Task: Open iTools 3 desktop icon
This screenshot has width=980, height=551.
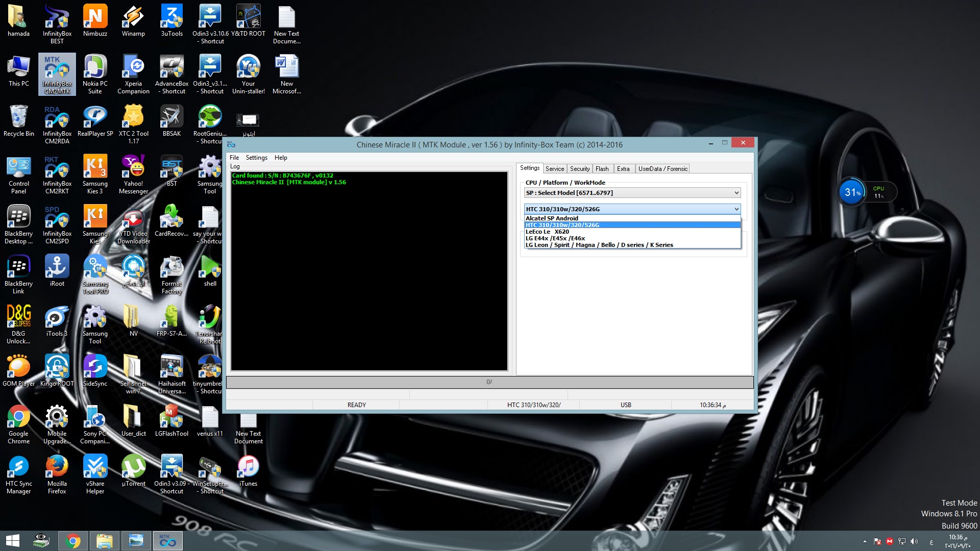Action: point(57,321)
